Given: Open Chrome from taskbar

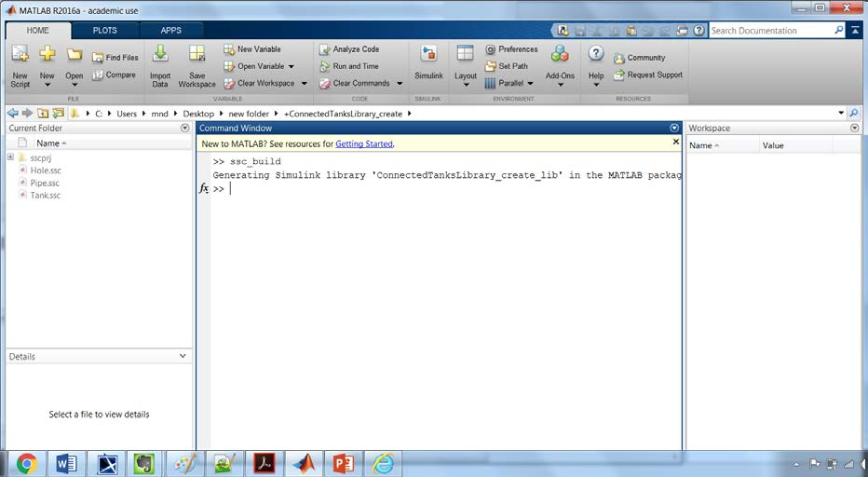Looking at the screenshot, I should point(27,463).
